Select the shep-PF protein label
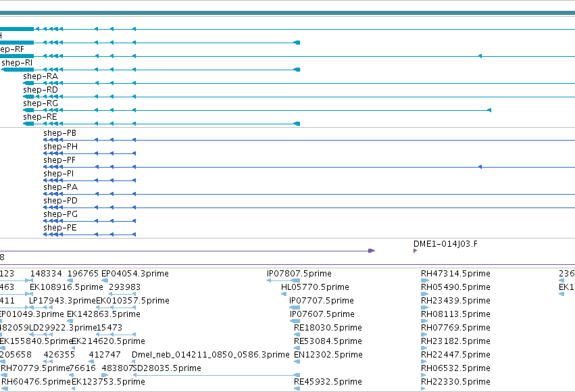575x392 pixels. pyautogui.click(x=59, y=160)
